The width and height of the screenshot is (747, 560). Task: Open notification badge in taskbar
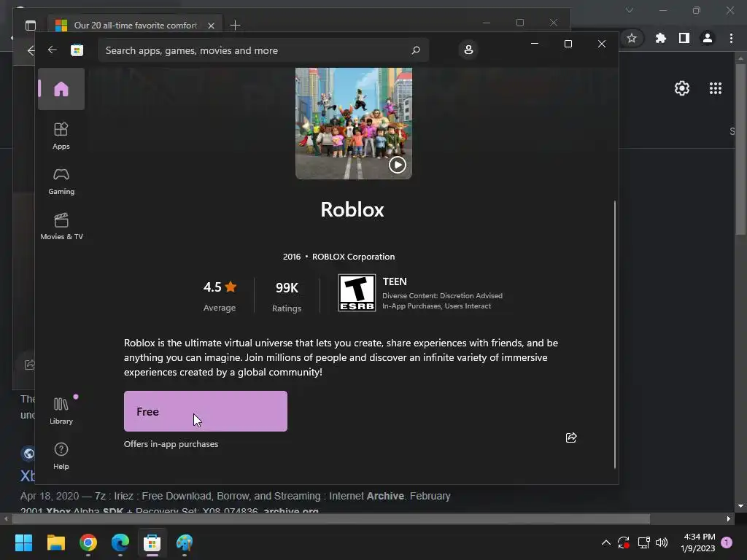[727, 542]
